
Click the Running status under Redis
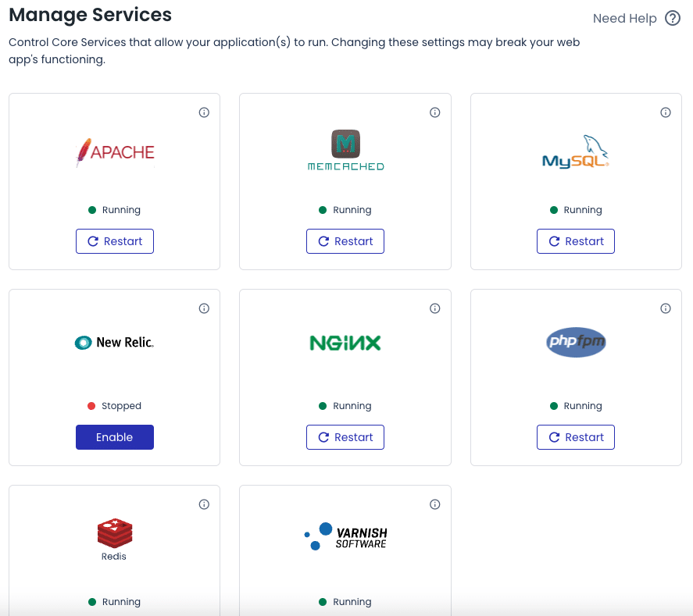point(115,602)
